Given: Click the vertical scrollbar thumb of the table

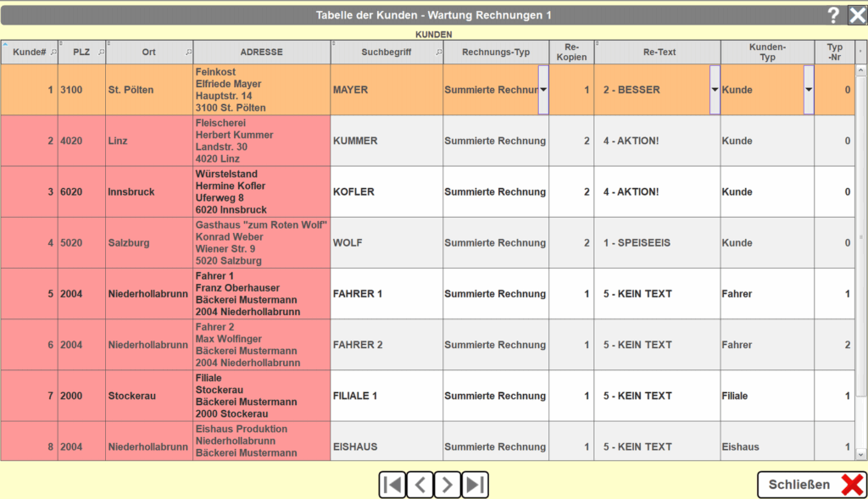Looking at the screenshot, I should pos(861,236).
